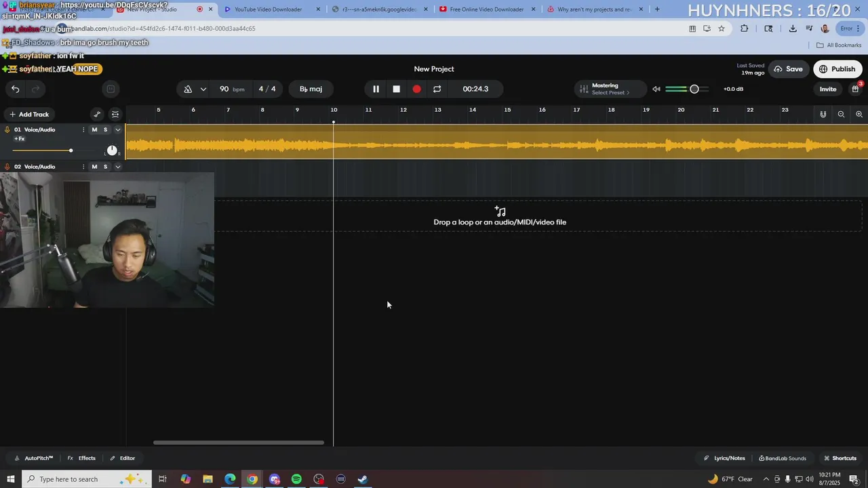Viewport: 868px width, 488px height.
Task: Open track 02 three-dot options menu
Action: coord(83,167)
